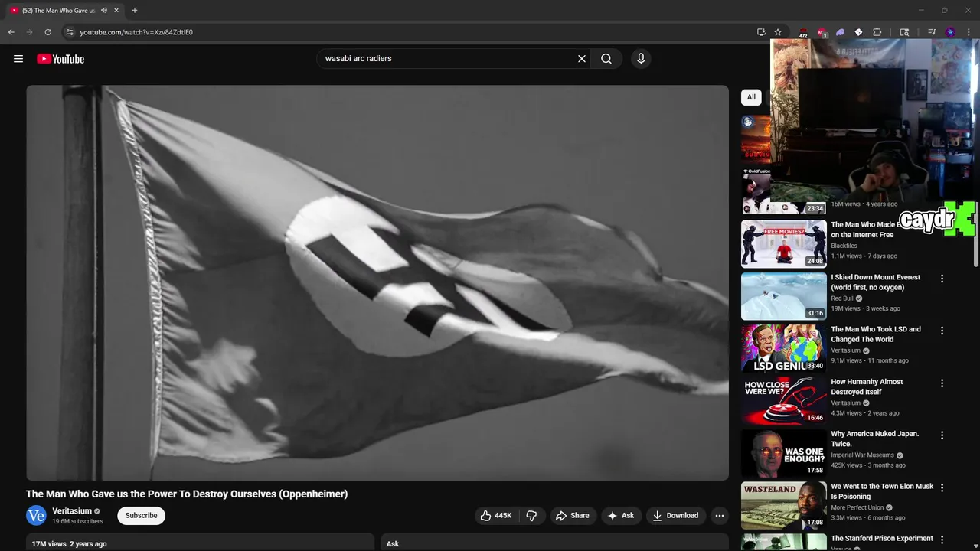Reload the page
980x551 pixels.
[x=47, y=32]
